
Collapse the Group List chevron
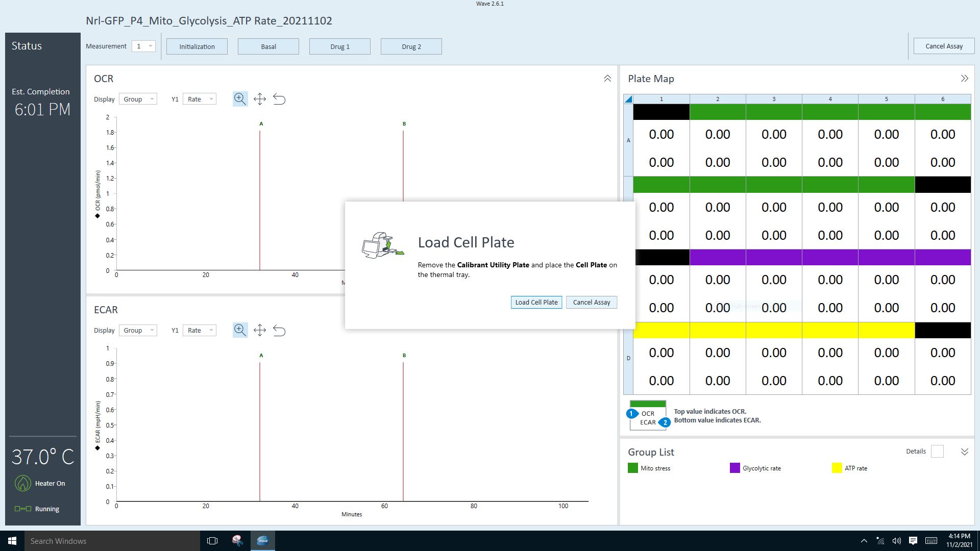pyautogui.click(x=964, y=452)
